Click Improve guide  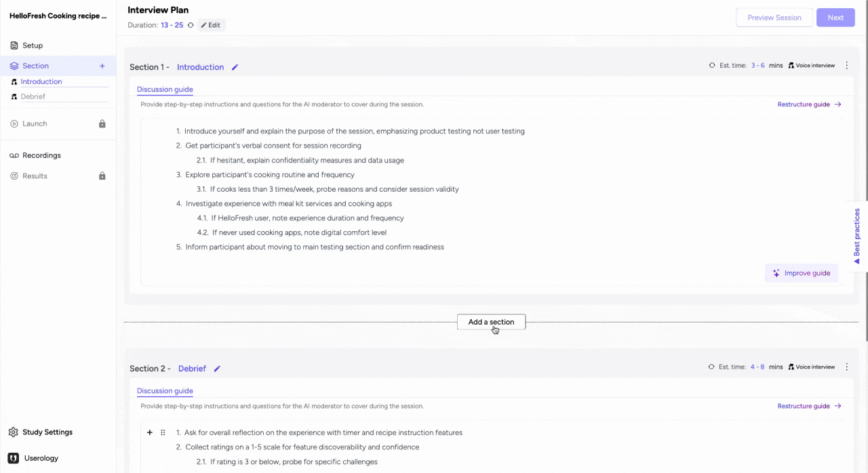pyautogui.click(x=802, y=272)
